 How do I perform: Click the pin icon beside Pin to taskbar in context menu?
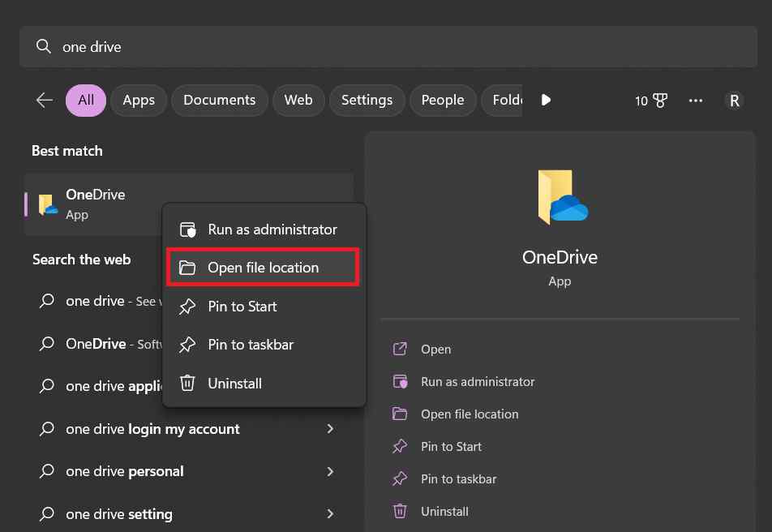pos(187,345)
